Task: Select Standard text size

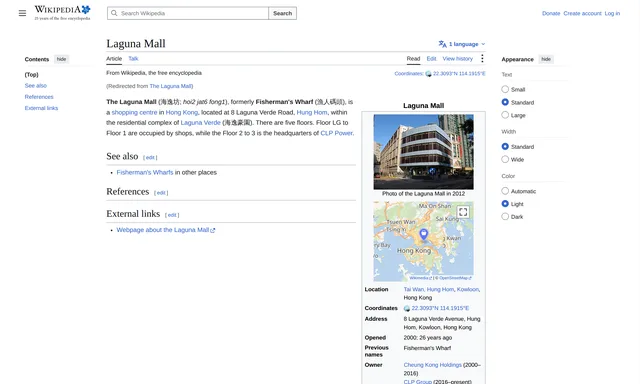Action: tap(505, 102)
